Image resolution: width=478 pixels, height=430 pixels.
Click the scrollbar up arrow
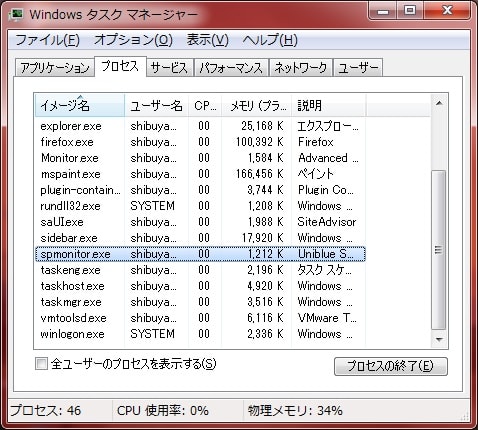[439, 103]
